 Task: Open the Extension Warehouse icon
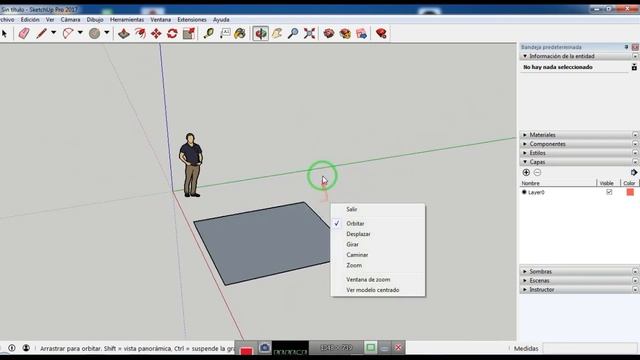point(345,33)
